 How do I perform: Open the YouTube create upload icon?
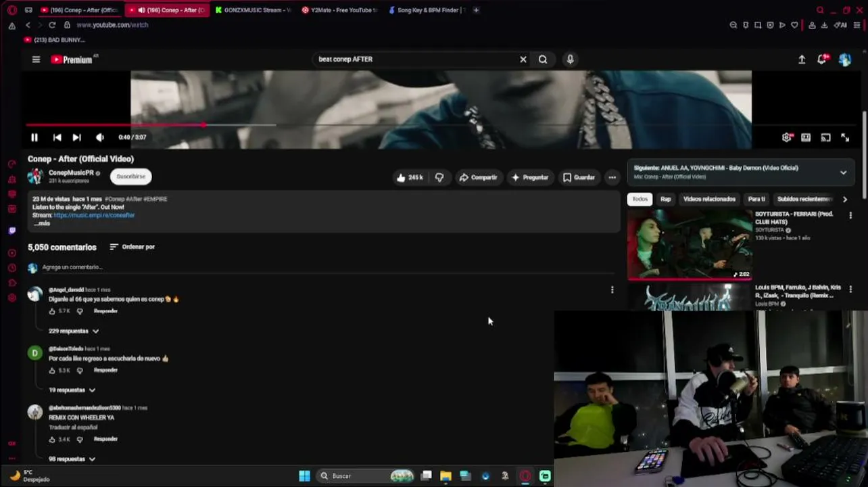pos(802,60)
